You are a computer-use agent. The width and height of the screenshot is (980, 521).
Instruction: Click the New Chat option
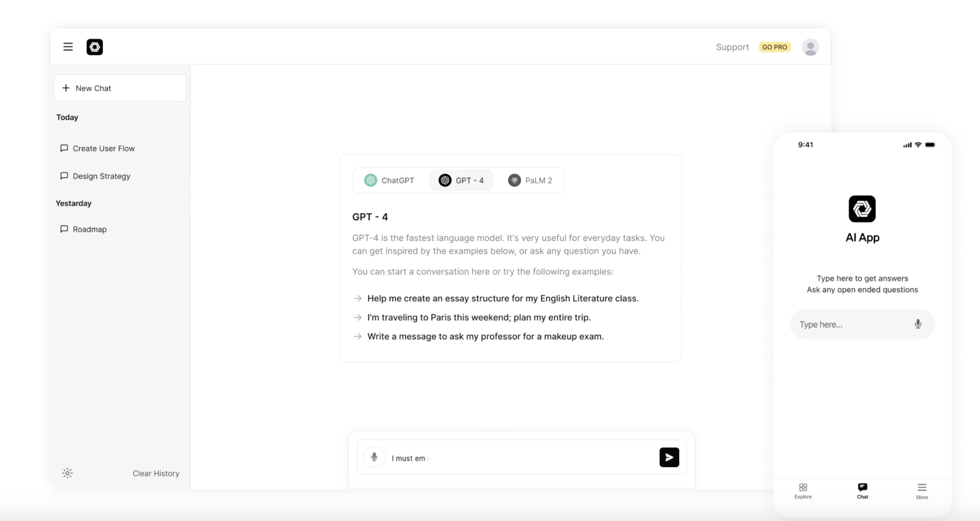(120, 87)
